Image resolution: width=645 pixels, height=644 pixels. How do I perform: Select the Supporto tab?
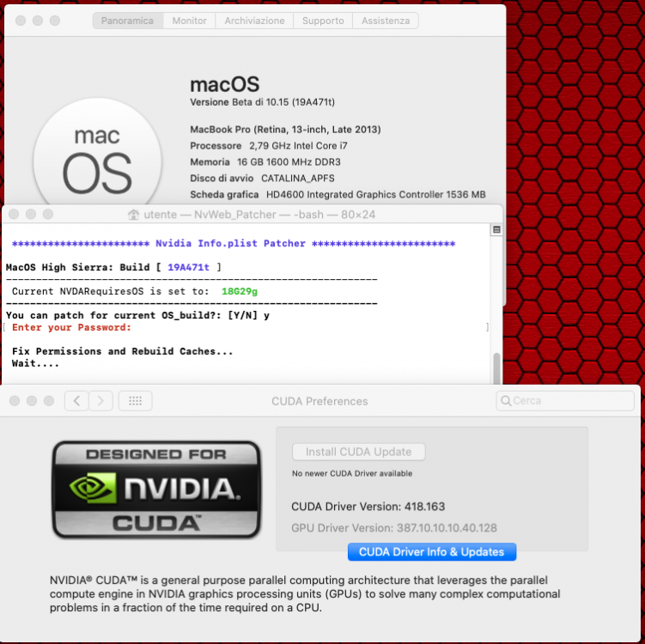[x=323, y=21]
